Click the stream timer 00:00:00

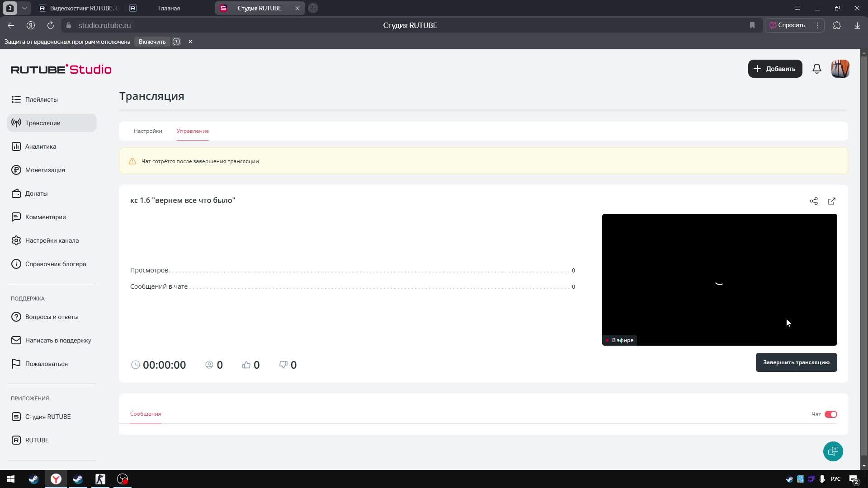(164, 365)
